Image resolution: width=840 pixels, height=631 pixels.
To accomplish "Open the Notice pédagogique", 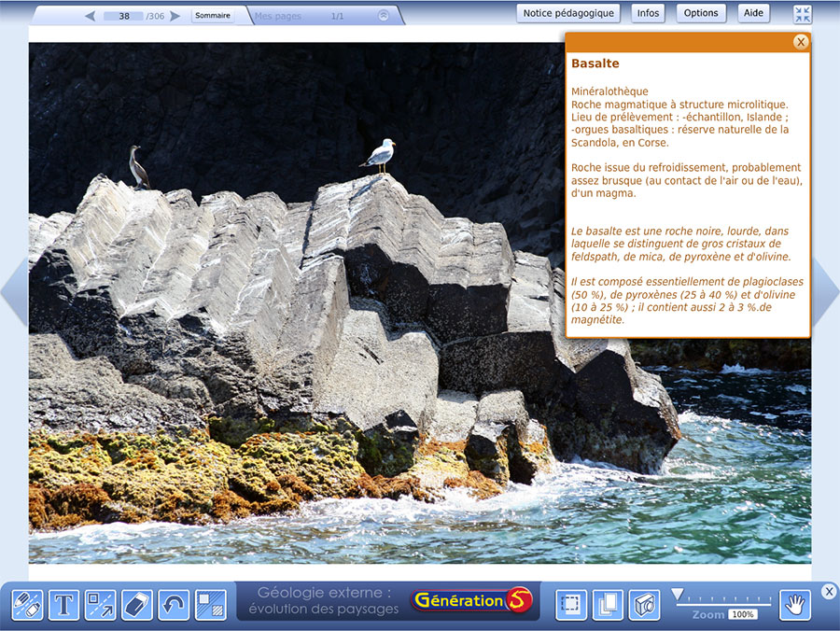I will click(x=568, y=13).
